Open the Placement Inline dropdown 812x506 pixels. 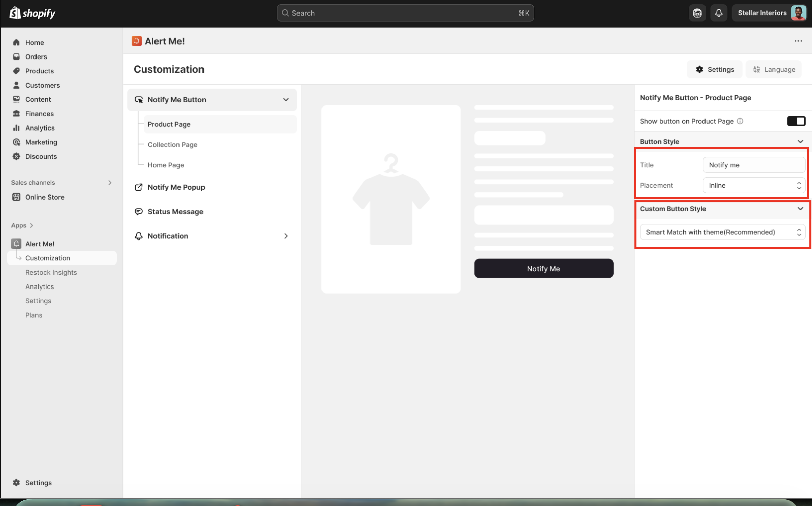[x=754, y=185]
